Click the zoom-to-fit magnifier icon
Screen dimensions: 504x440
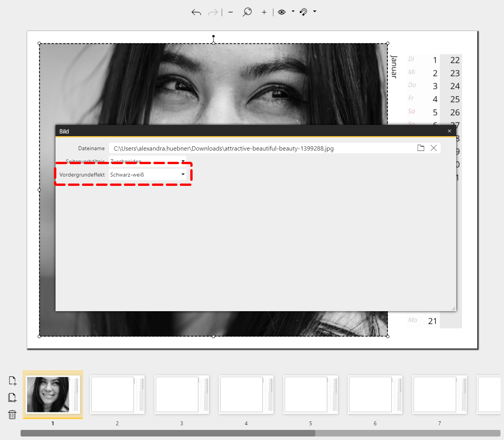tap(247, 12)
